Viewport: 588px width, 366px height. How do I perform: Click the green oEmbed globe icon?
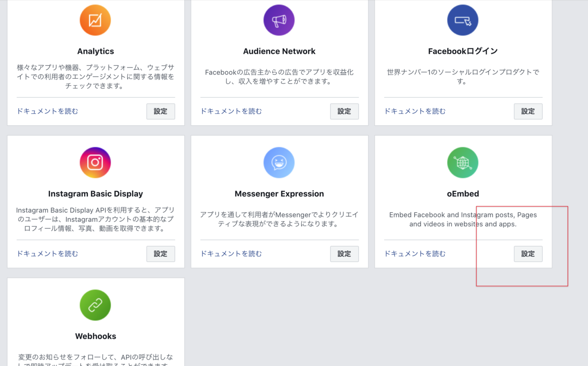tap(463, 163)
